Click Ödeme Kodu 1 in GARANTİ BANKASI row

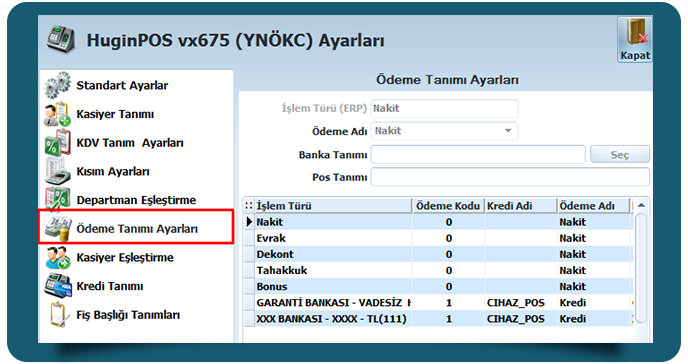tap(448, 303)
